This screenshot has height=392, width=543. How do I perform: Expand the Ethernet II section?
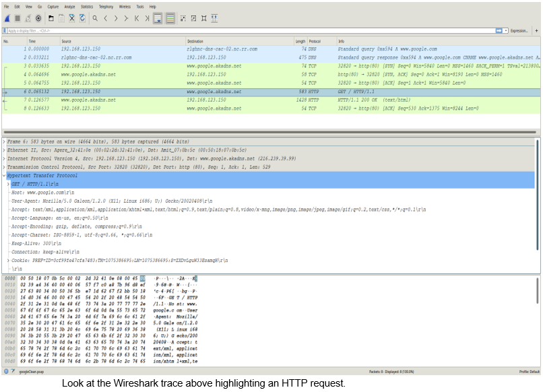click(4, 150)
